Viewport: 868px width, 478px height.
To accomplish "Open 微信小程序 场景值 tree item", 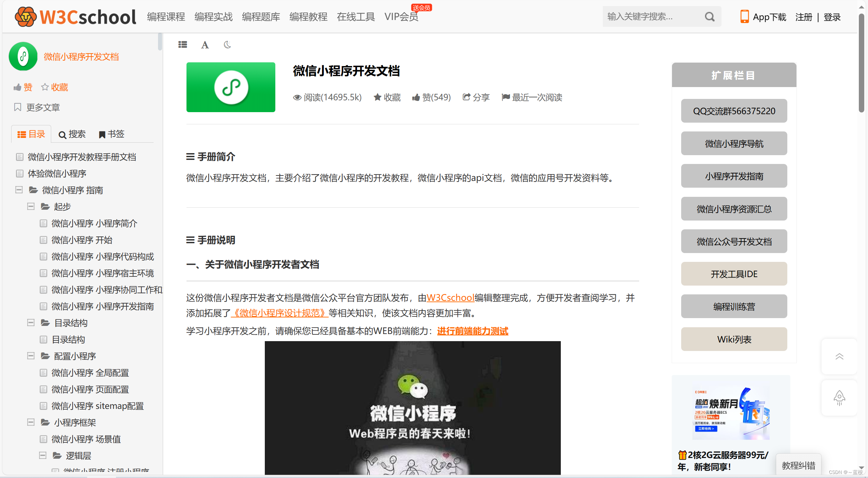I will [86, 439].
